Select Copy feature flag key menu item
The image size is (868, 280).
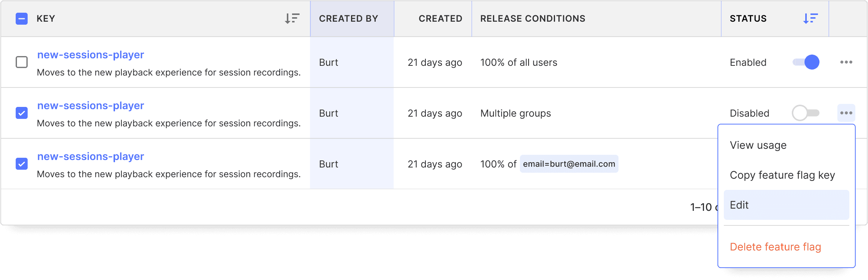coord(782,175)
